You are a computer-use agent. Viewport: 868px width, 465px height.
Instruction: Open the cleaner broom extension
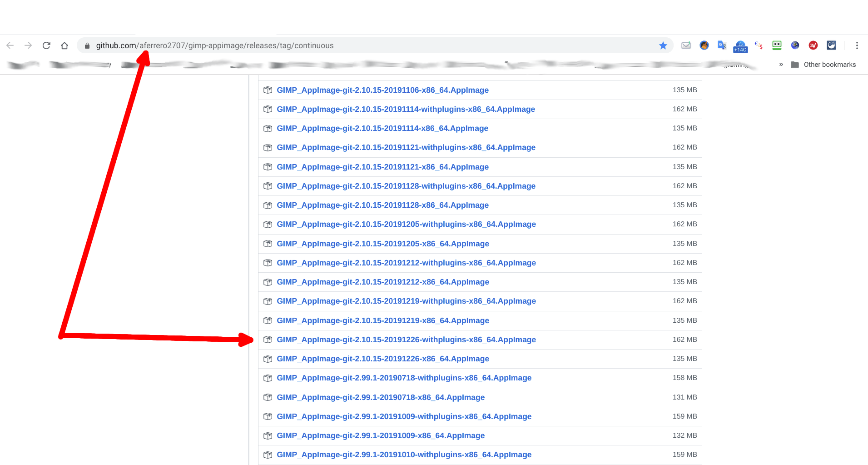[704, 45]
